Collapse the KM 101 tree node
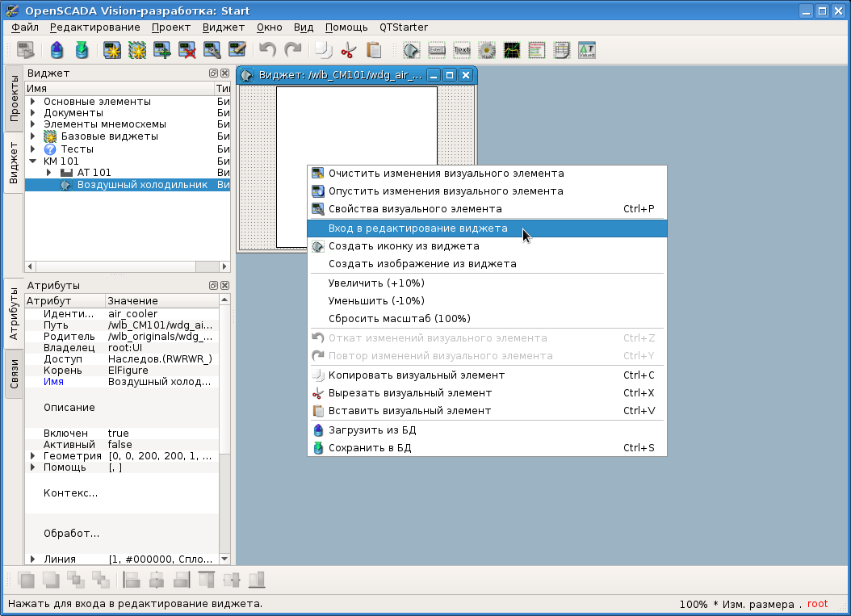This screenshot has width=851, height=616. 32,161
